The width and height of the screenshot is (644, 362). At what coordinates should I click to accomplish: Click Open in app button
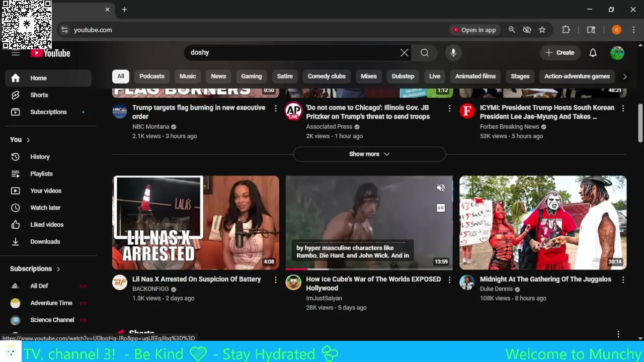(474, 30)
